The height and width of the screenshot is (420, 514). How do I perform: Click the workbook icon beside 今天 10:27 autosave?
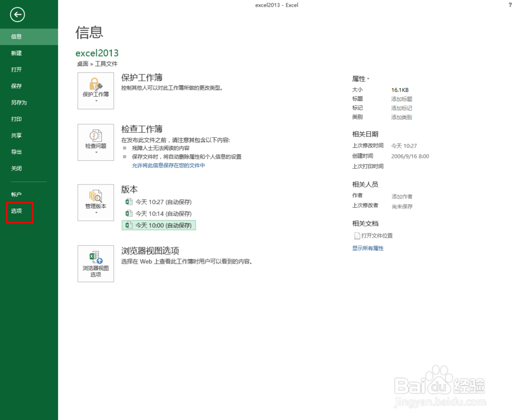[128, 202]
